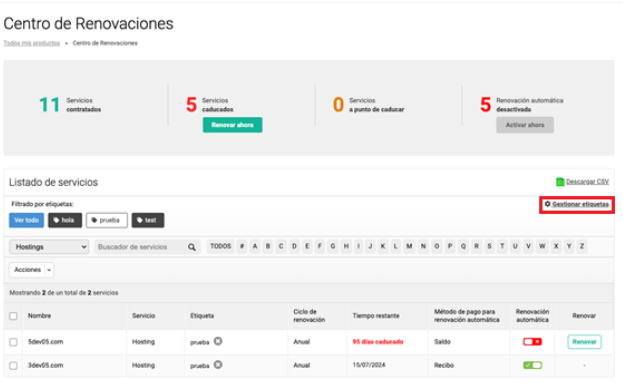Filter services by hola tag
Screen dimensions: 623x391
[x=65, y=220]
